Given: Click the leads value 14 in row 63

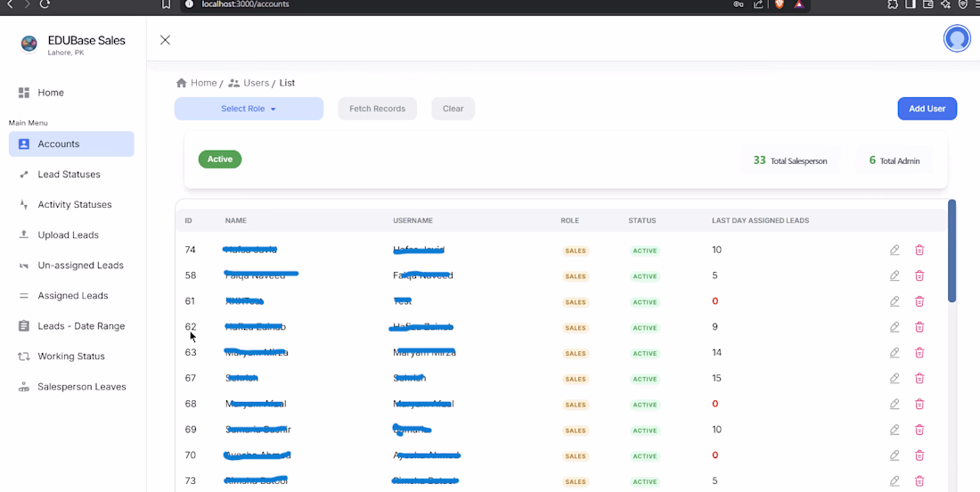Looking at the screenshot, I should pyautogui.click(x=716, y=353).
